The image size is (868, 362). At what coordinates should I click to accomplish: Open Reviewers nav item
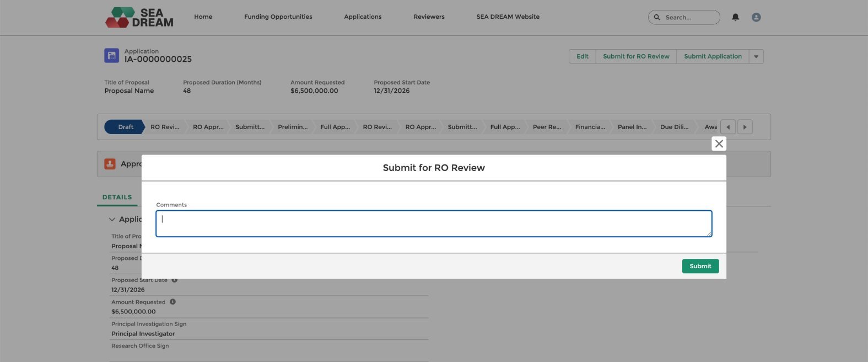429,17
